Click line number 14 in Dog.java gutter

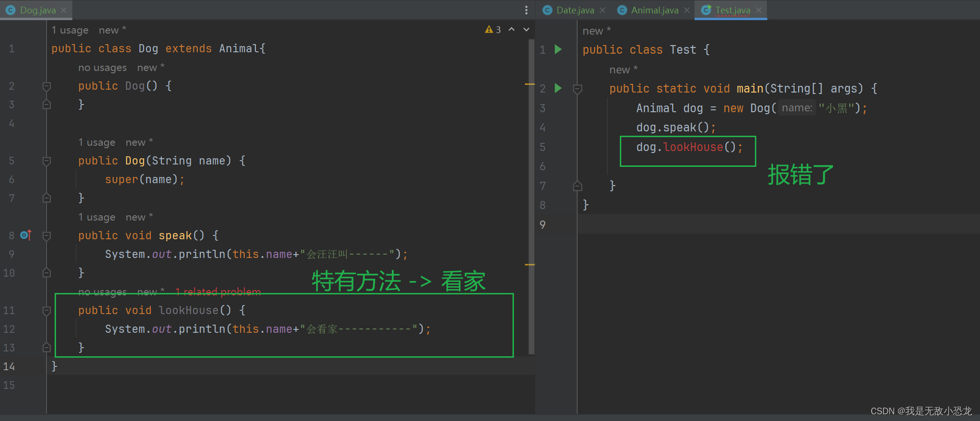9,366
